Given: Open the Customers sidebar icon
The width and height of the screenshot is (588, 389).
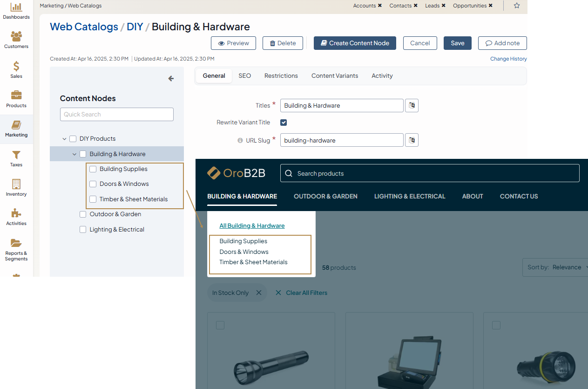Looking at the screenshot, I should pyautogui.click(x=16, y=37).
